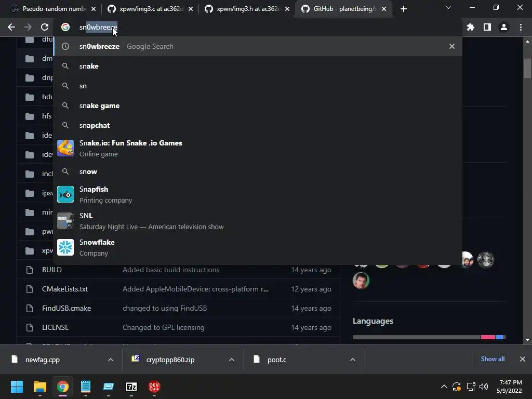Open the newfag.cpp download
532x399 pixels.
click(43, 360)
